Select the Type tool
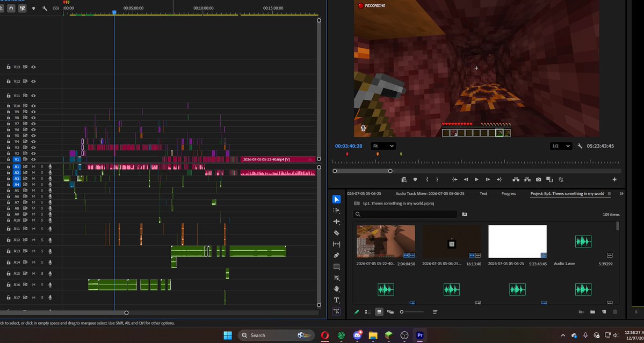The image size is (644, 343). coord(336,300)
